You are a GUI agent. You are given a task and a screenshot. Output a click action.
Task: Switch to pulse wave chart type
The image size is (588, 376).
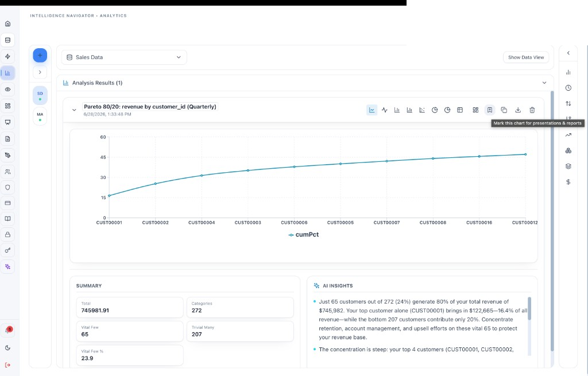click(x=384, y=110)
